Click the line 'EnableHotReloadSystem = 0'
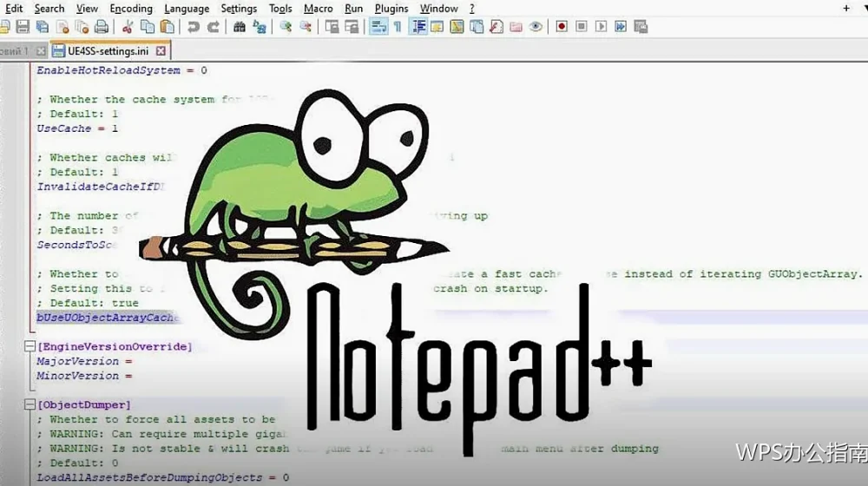The width and height of the screenshot is (868, 486). click(x=122, y=70)
